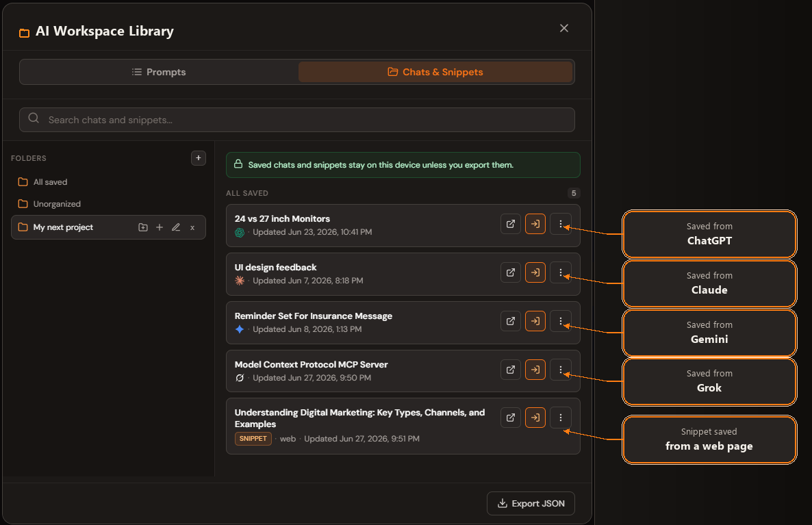The width and height of the screenshot is (812, 525).
Task: Click the "Model Context Protocol MCP Server" title
Action: click(x=312, y=365)
